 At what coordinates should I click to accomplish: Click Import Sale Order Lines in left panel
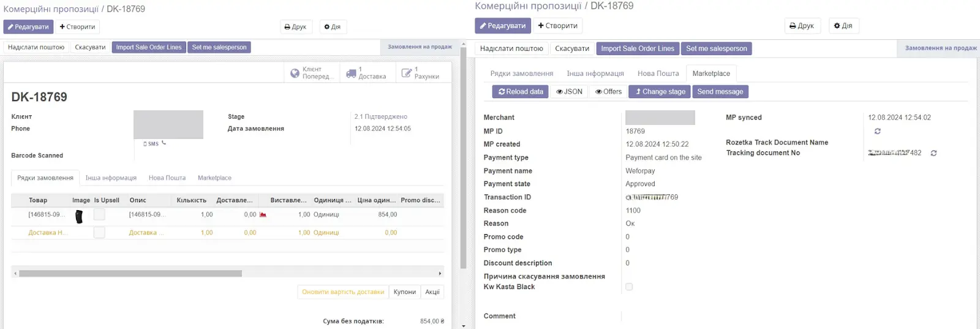click(x=149, y=47)
